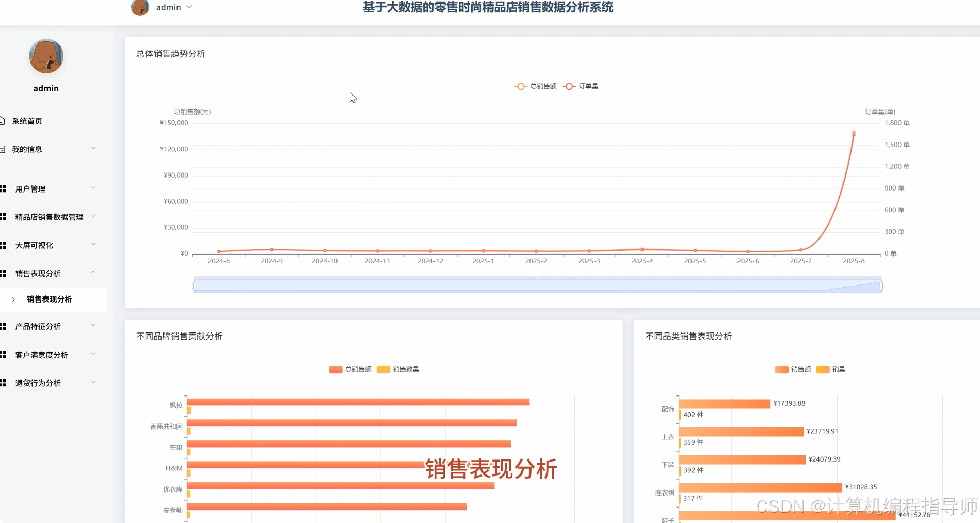Click the 402 件 value label

pyautogui.click(x=694, y=415)
